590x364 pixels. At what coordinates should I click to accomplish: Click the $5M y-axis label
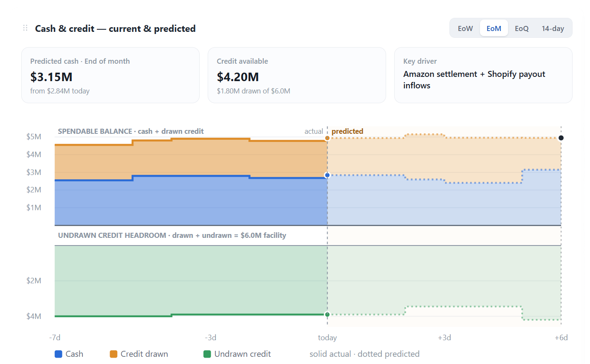coord(34,137)
